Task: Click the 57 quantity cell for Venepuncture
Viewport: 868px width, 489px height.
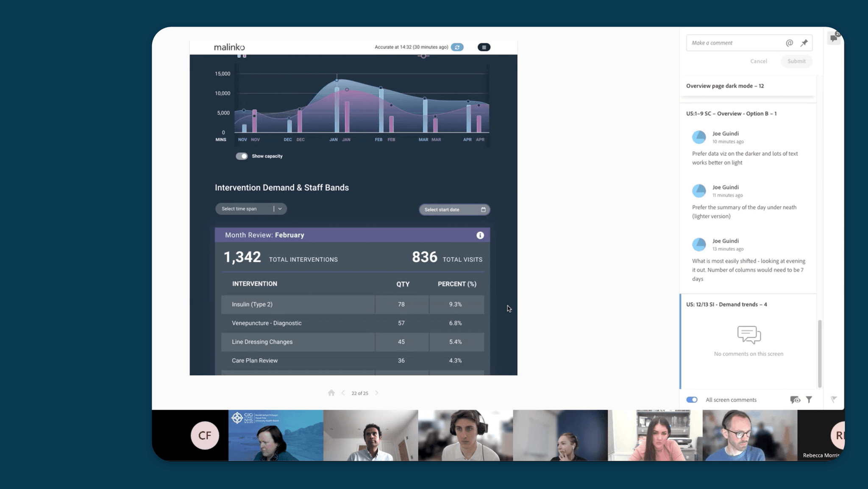Action: click(x=401, y=323)
